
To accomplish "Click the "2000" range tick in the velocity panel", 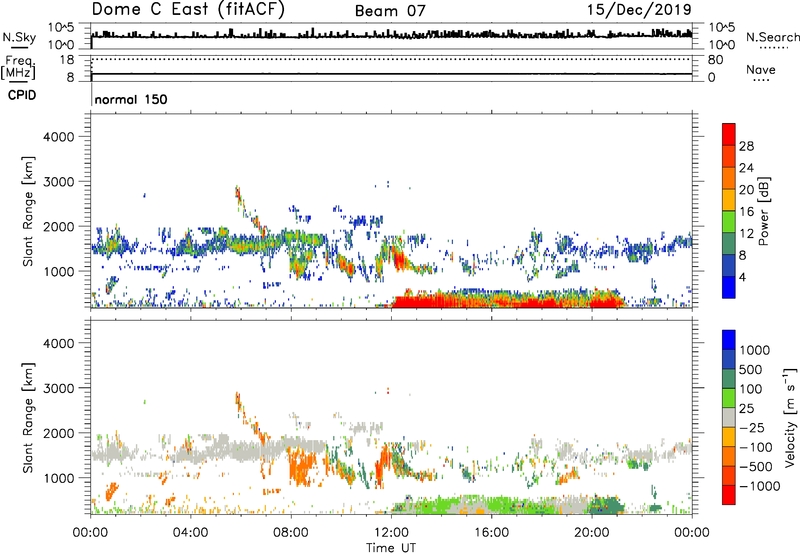I will coord(58,433).
